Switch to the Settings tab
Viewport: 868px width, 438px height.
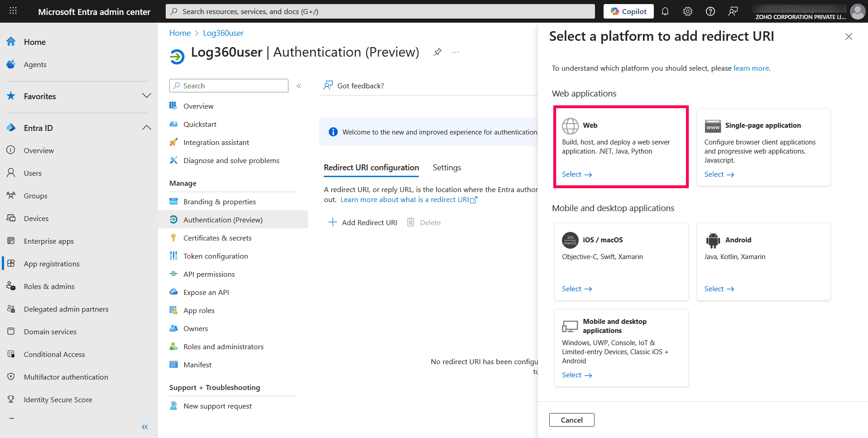(x=446, y=168)
